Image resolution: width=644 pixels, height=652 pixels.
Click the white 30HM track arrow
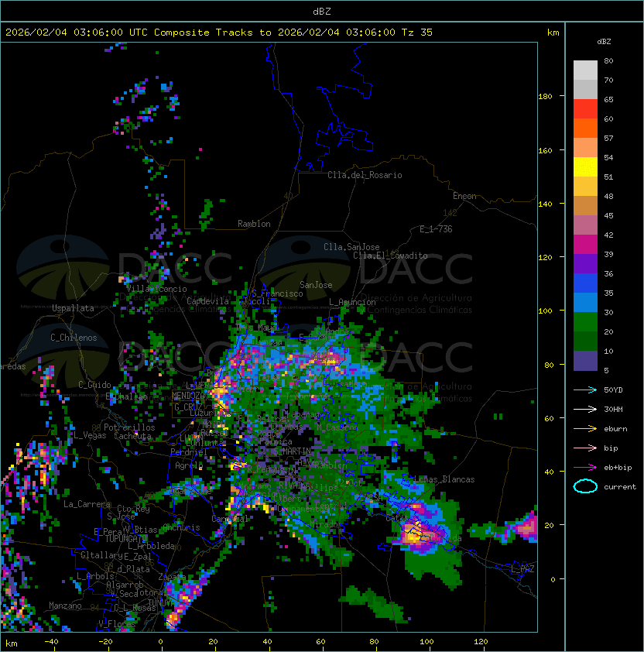point(585,410)
